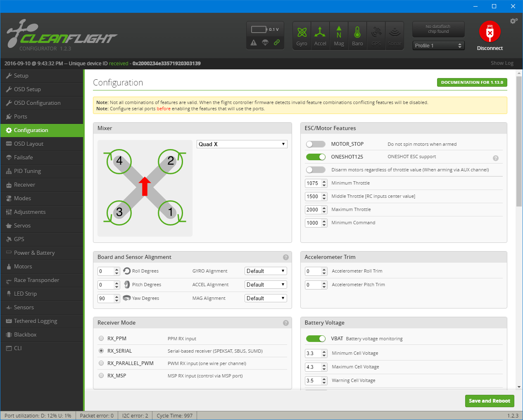Open the Receiver tab

(42, 185)
